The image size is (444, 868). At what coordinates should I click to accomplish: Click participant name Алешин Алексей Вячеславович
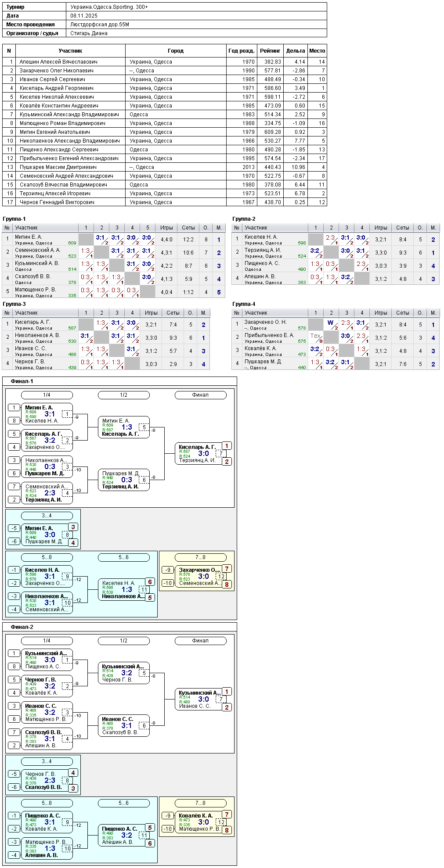click(58, 62)
